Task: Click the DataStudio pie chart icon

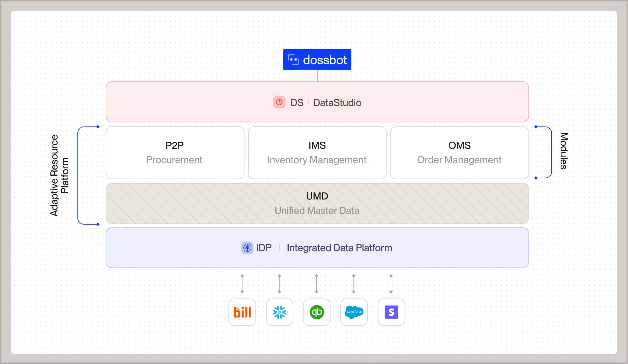Action: point(279,102)
